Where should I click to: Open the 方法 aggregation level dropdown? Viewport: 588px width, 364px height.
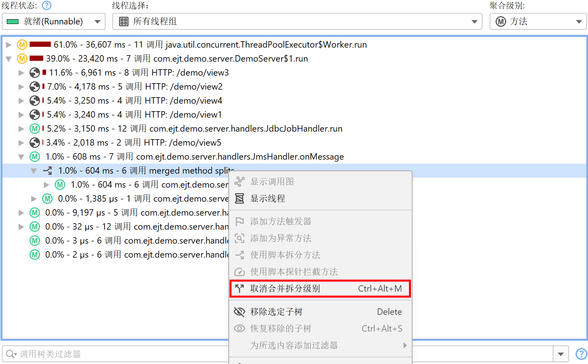coord(538,22)
